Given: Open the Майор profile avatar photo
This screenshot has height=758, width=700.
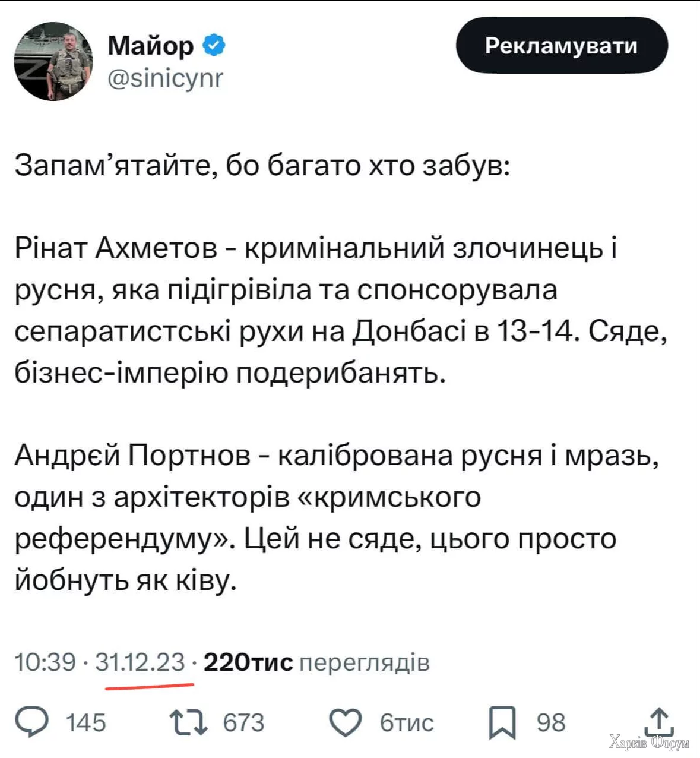Looking at the screenshot, I should 53,61.
